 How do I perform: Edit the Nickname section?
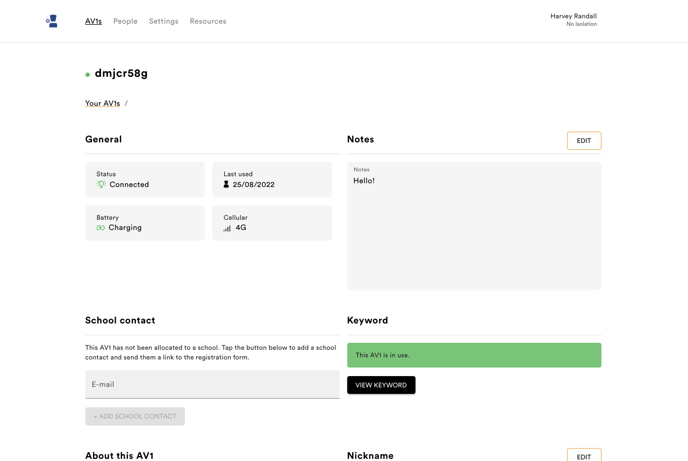tap(584, 455)
